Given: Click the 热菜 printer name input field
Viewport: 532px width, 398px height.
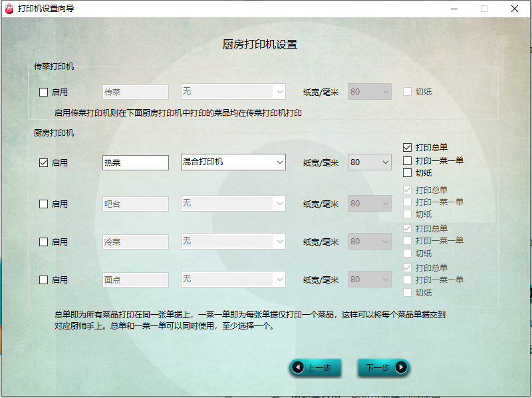Looking at the screenshot, I should click(x=136, y=162).
